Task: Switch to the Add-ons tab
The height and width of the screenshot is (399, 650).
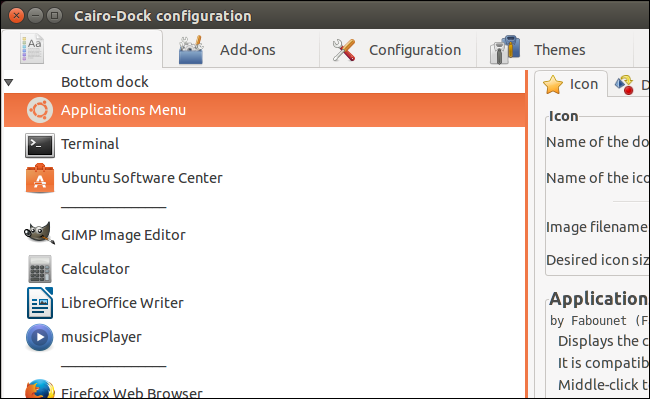Action: pyautogui.click(x=240, y=50)
